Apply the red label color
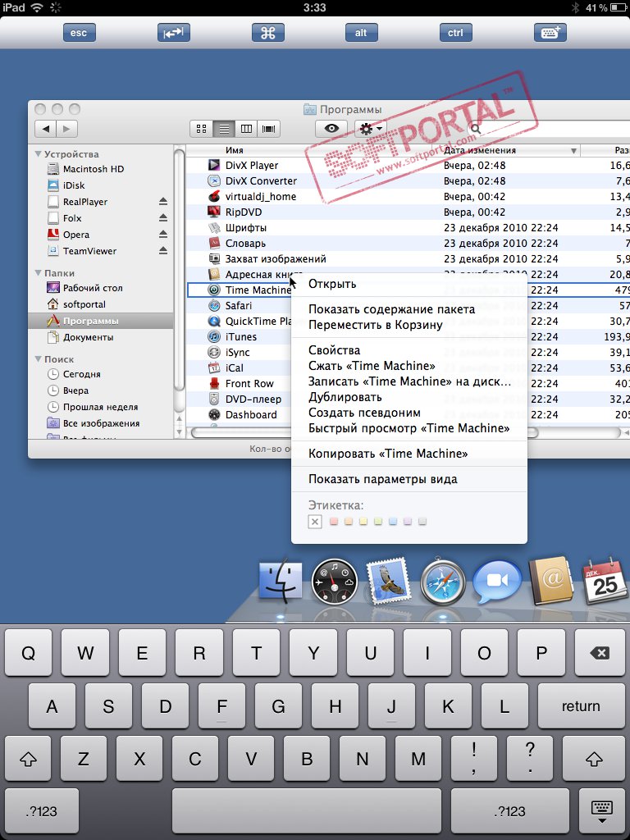Screen dimensions: 630x840 (x=333, y=521)
